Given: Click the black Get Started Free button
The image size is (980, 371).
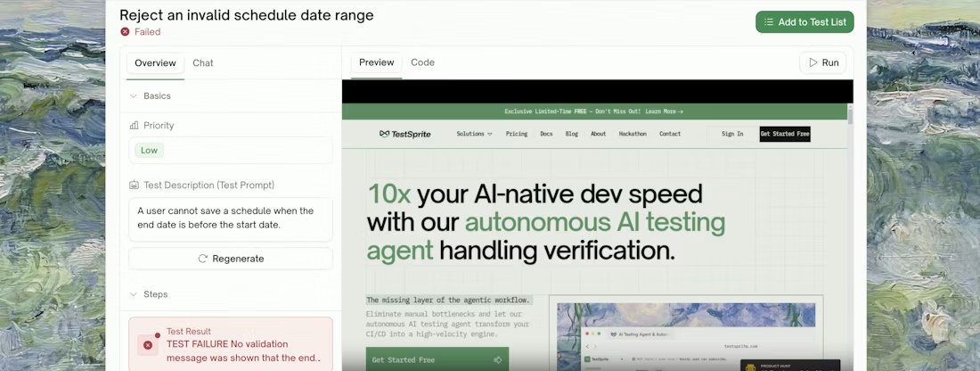Looking at the screenshot, I should [x=785, y=134].
